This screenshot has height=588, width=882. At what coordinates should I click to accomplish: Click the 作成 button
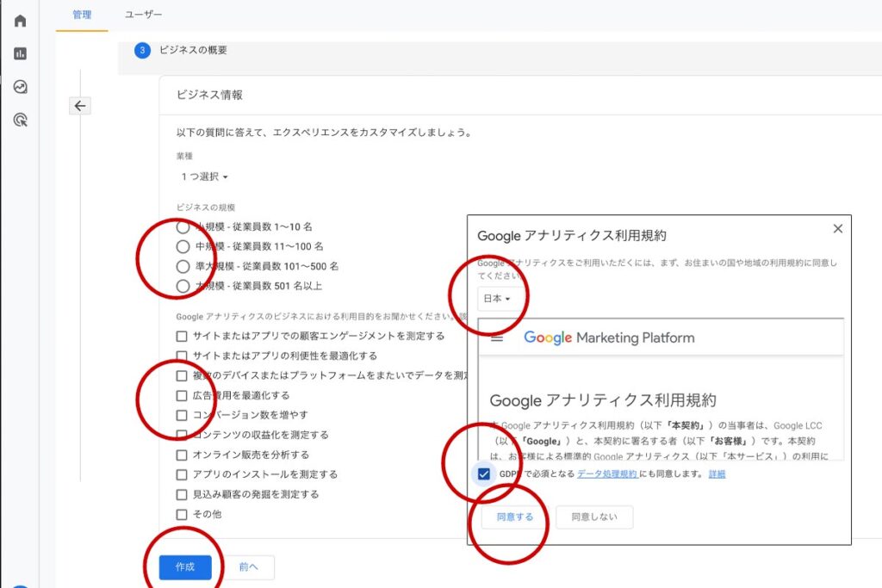(x=185, y=567)
